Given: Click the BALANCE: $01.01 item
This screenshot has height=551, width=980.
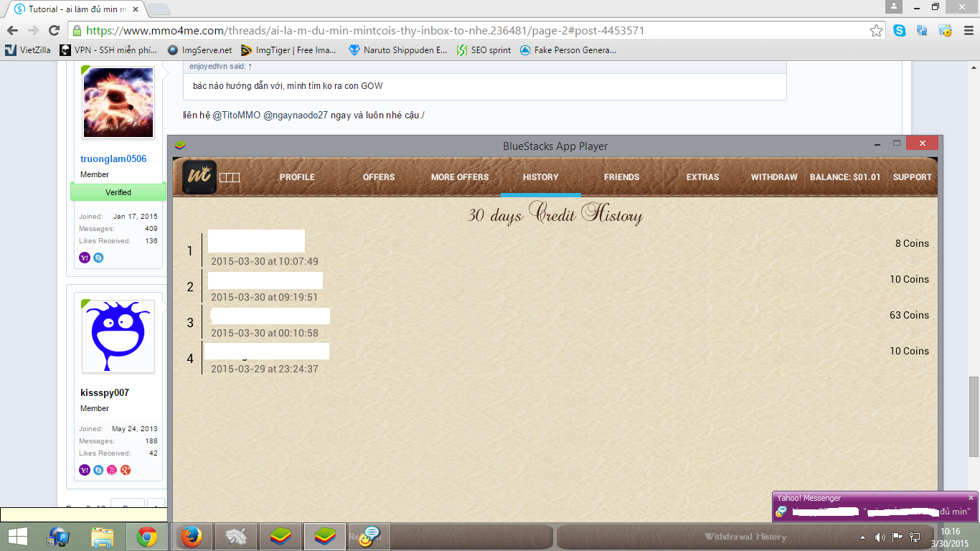Looking at the screenshot, I should (845, 177).
